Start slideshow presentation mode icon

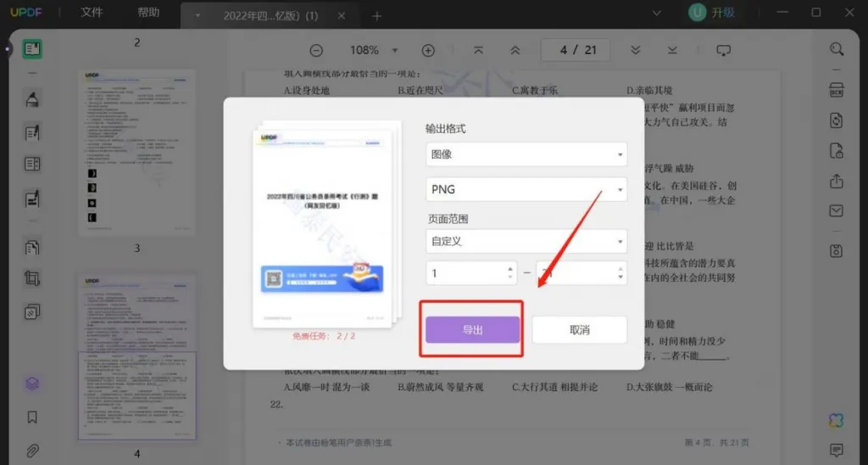724,50
